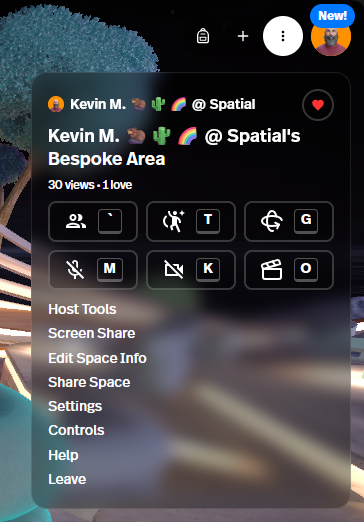Image resolution: width=364 pixels, height=522 pixels.
Task: Leave the space via Leave
Action: [67, 479]
